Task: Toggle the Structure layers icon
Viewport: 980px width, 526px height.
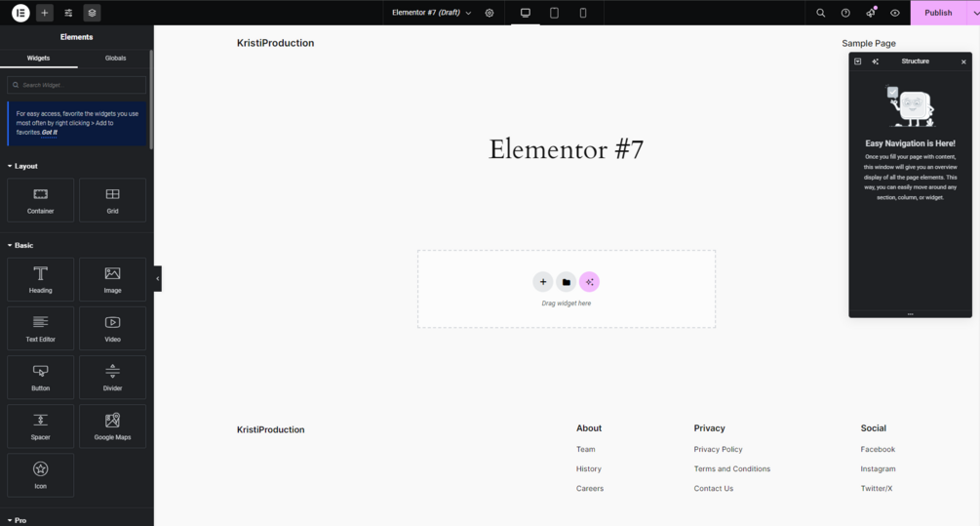Action: [x=92, y=13]
